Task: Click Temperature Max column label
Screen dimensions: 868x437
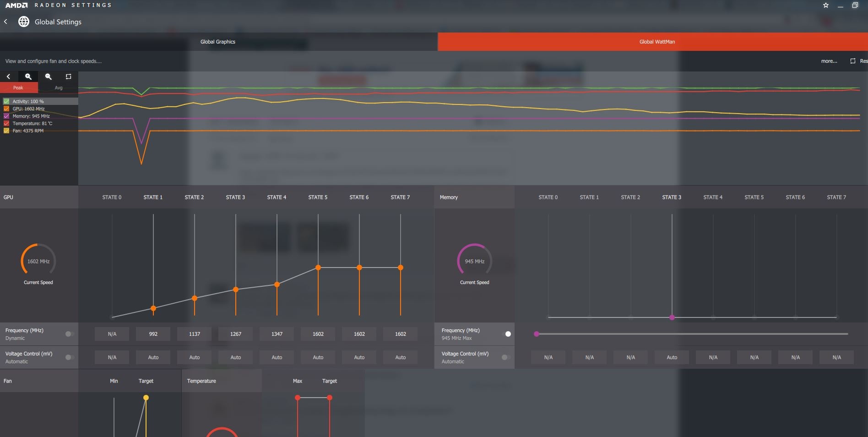Action: point(298,381)
